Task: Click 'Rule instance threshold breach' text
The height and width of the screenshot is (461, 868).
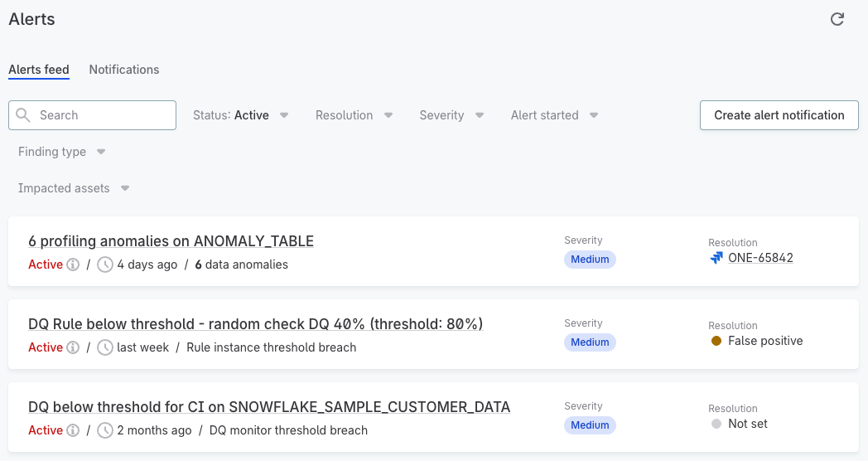Action: click(272, 347)
